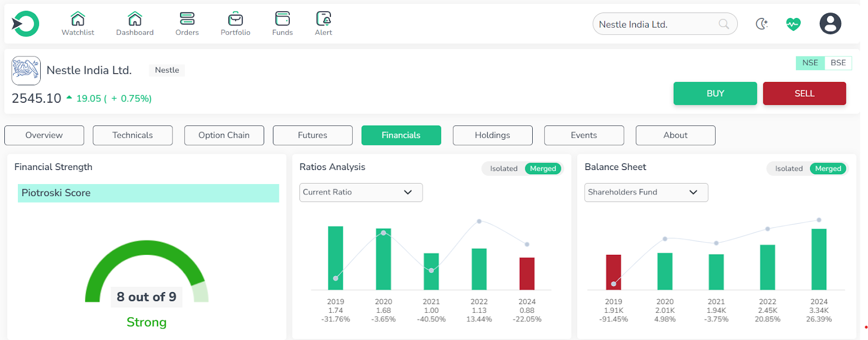Open the Portfolio briefcase icon
The height and width of the screenshot is (340, 868).
tap(235, 19)
